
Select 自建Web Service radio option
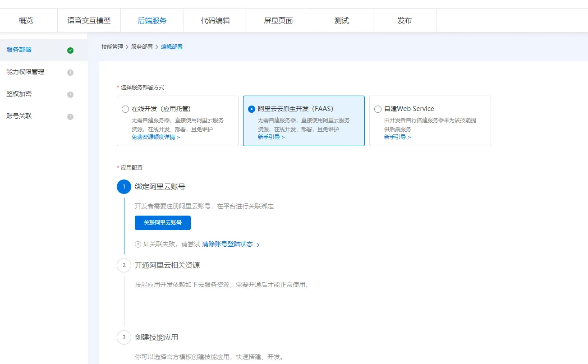(378, 109)
